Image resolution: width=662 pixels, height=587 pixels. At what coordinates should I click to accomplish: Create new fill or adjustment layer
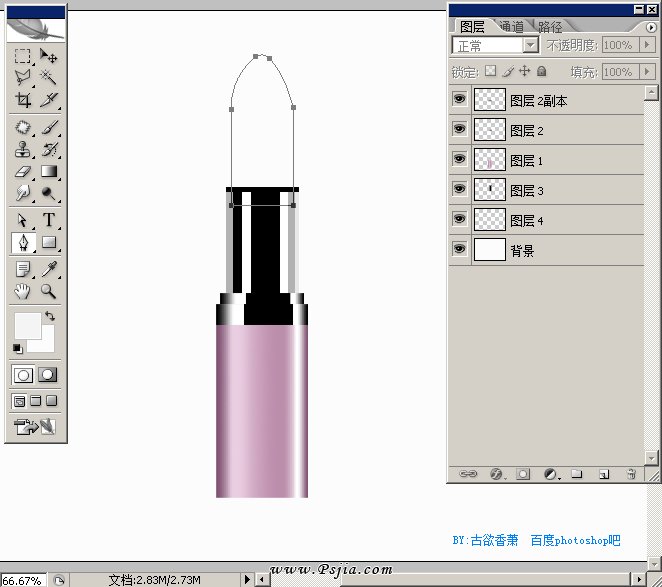pyautogui.click(x=550, y=474)
